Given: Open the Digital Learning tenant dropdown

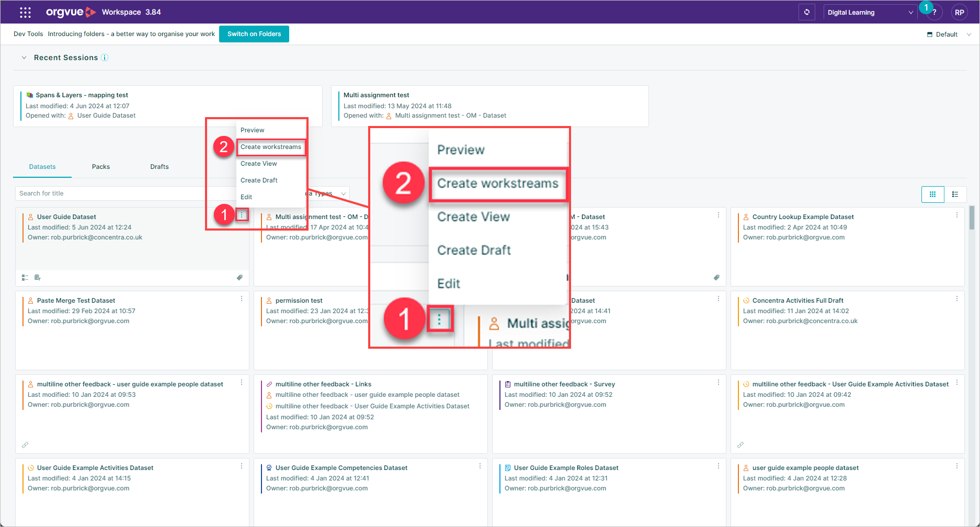Looking at the screenshot, I should tap(869, 13).
